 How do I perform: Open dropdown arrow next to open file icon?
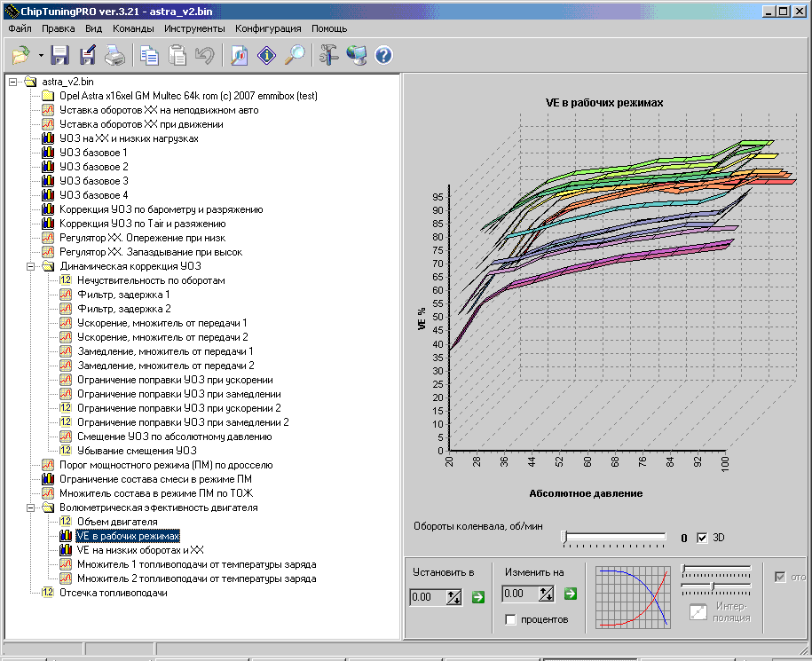(x=41, y=56)
